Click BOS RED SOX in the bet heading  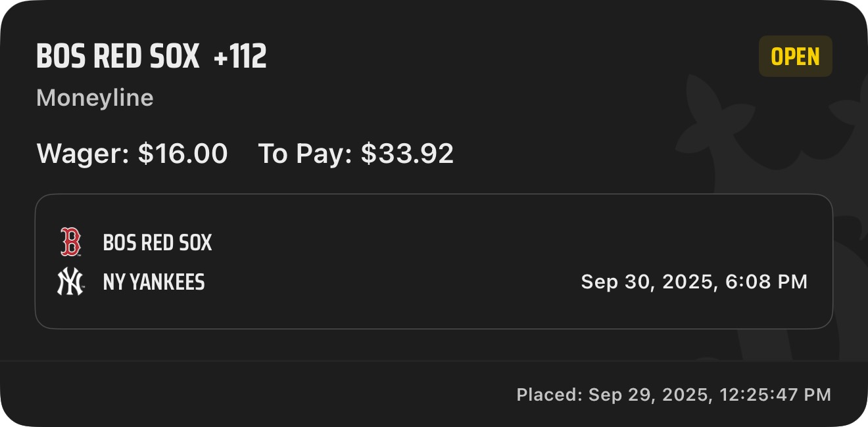(118, 58)
